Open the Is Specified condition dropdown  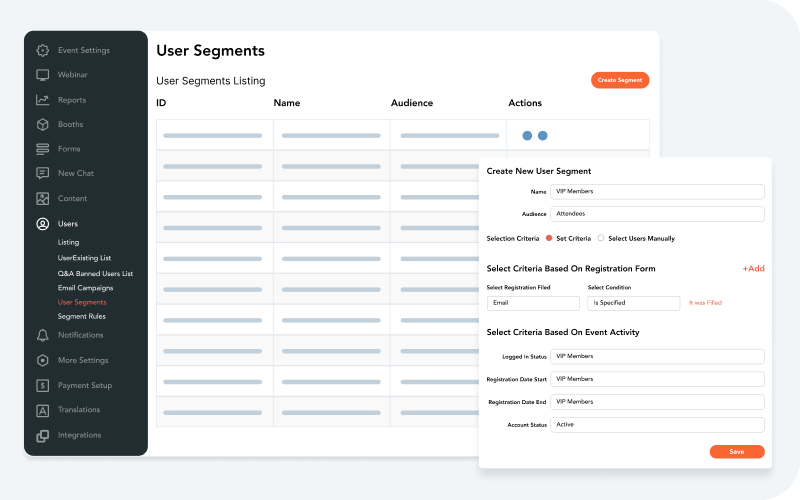pyautogui.click(x=633, y=303)
